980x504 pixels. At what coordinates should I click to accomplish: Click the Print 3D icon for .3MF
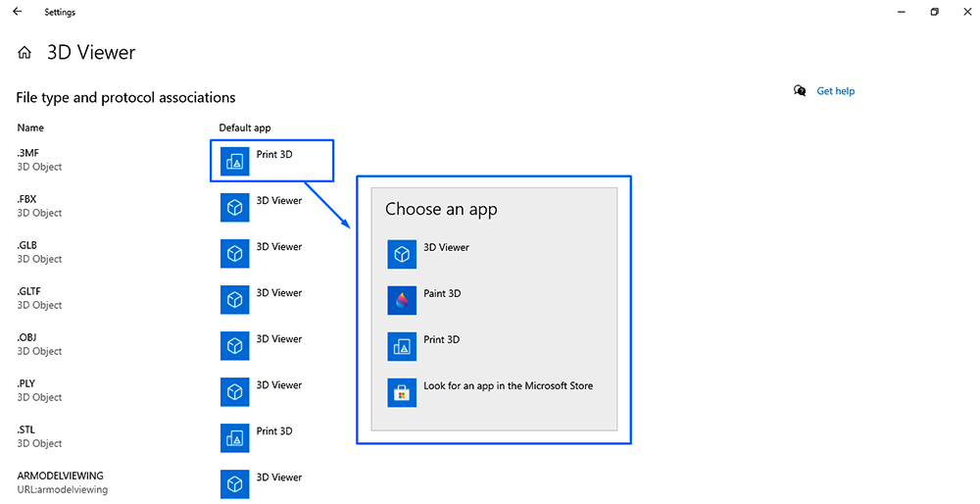(x=235, y=162)
